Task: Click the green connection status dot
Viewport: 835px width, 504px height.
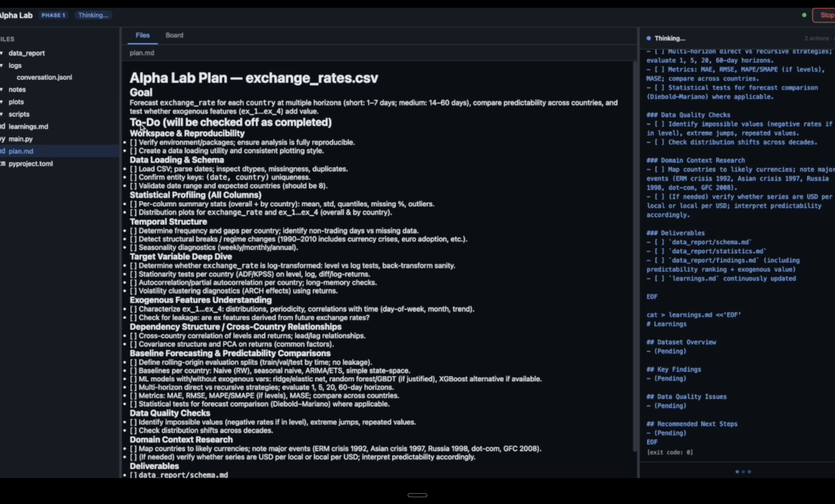Action: tap(804, 15)
